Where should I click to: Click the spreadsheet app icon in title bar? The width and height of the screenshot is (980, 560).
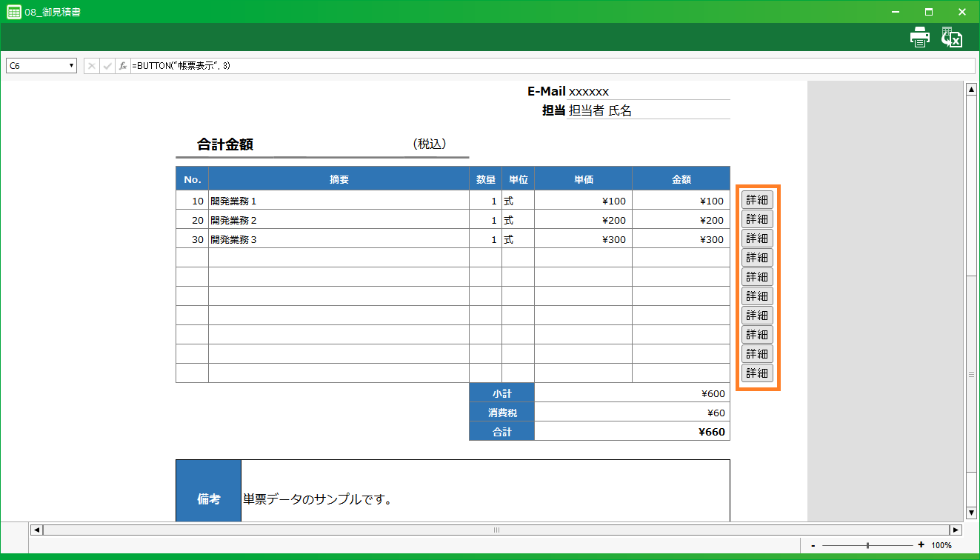tap(13, 12)
